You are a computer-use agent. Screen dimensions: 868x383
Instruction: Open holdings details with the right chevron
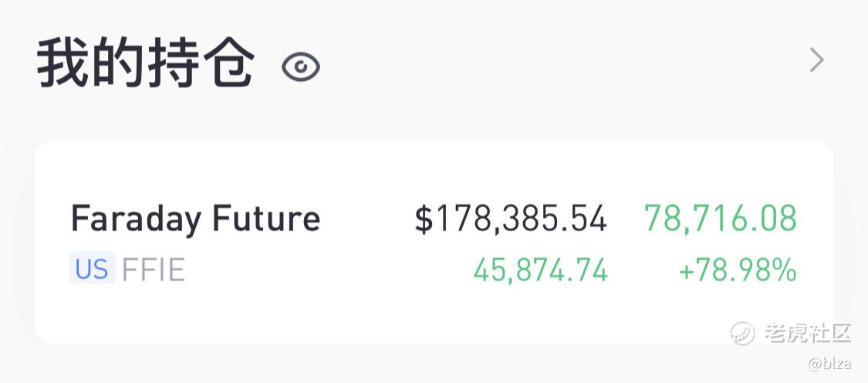[x=816, y=59]
